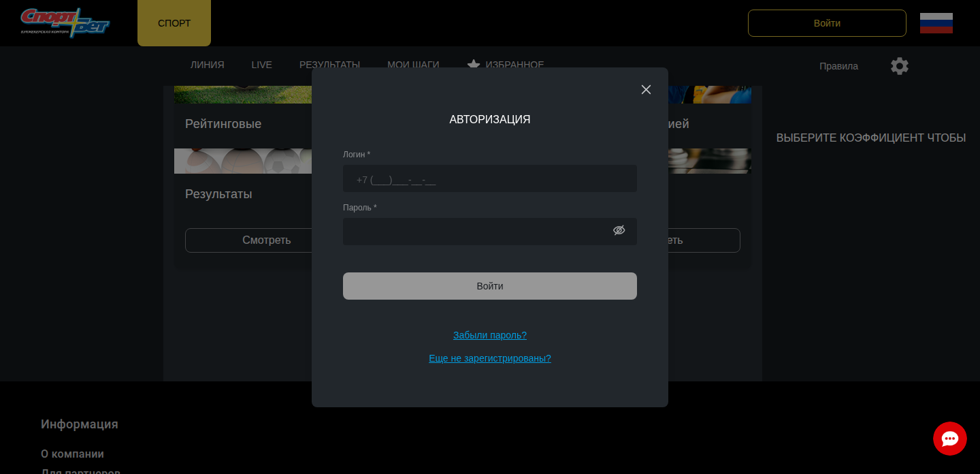980x474 pixels.
Task: Follow the Забыли пароль? link
Action: click(x=489, y=335)
